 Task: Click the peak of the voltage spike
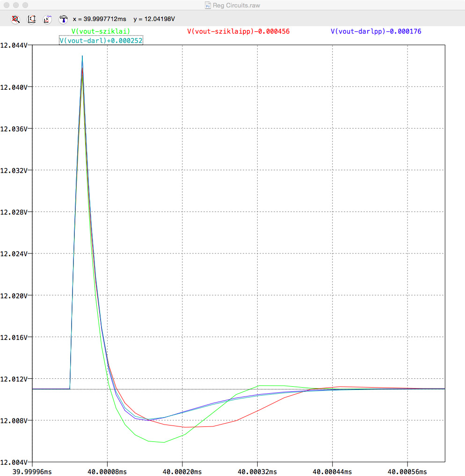(82, 57)
